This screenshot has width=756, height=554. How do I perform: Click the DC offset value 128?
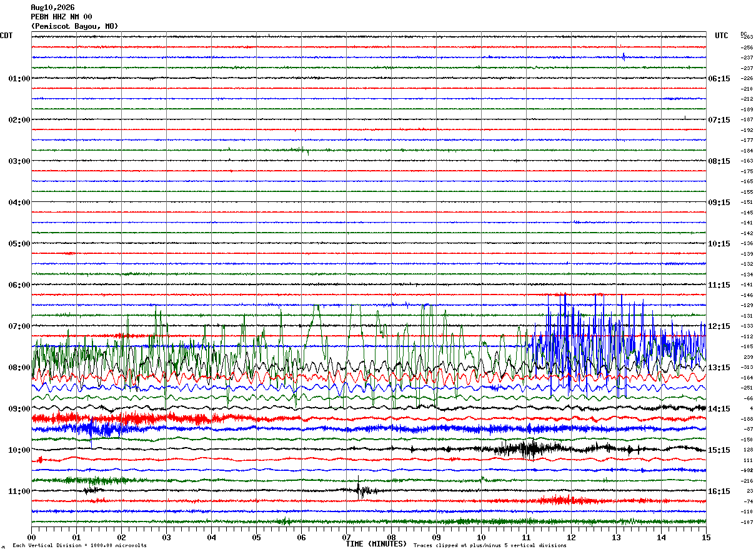[747, 450]
